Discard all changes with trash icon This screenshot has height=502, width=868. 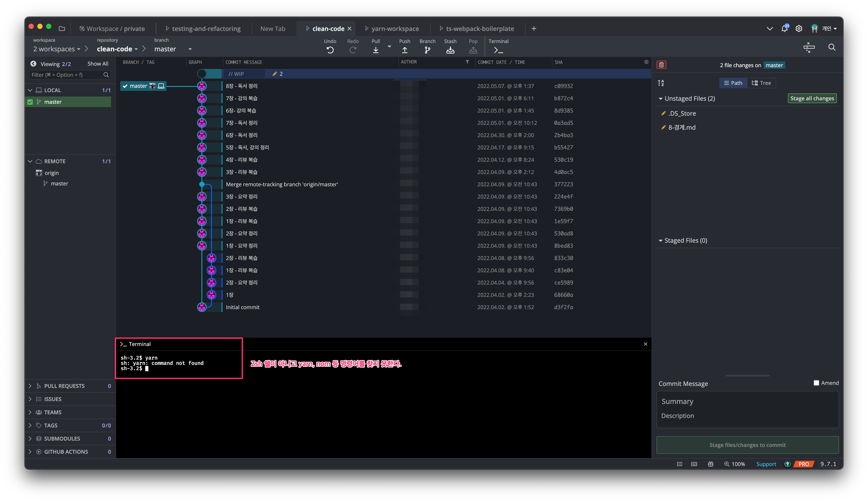click(x=661, y=65)
